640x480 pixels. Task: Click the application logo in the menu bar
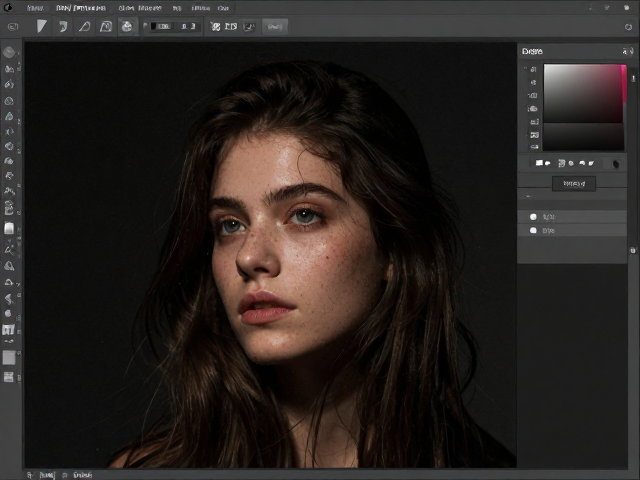8,7
